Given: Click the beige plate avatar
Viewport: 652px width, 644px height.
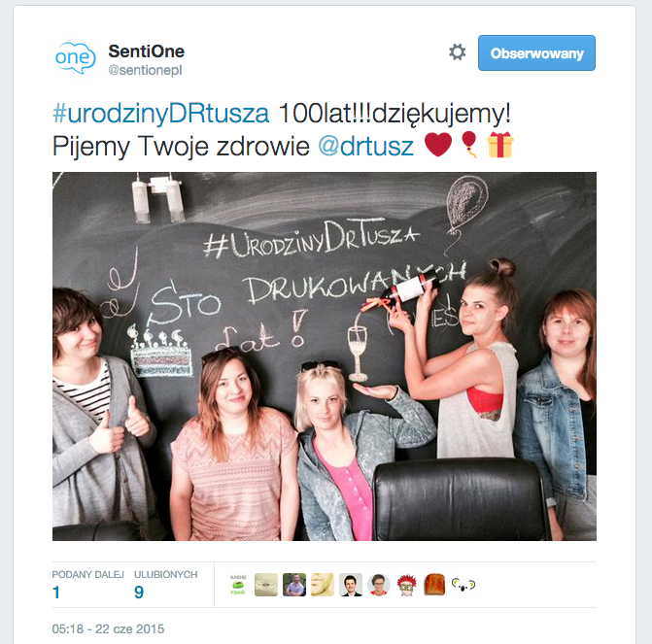Looking at the screenshot, I should coord(266,585).
